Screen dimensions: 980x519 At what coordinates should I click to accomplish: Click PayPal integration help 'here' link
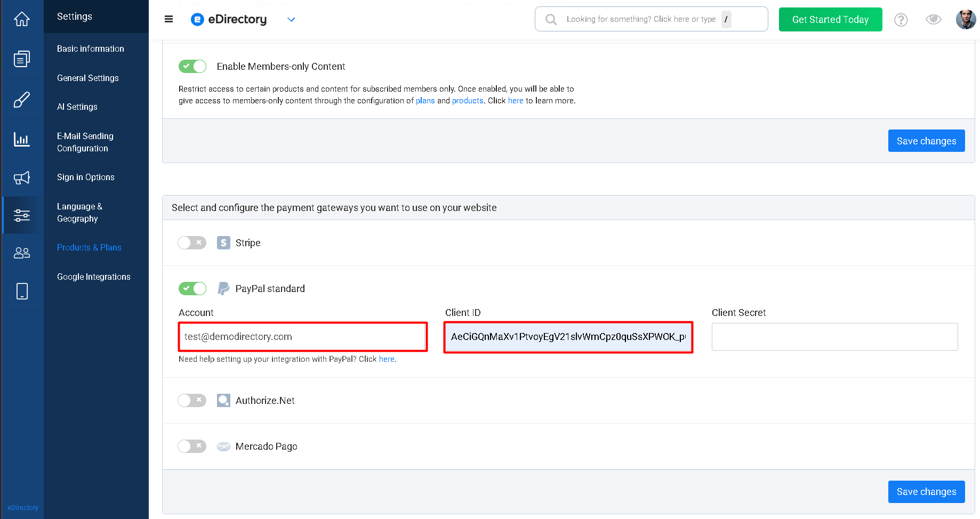tap(387, 359)
